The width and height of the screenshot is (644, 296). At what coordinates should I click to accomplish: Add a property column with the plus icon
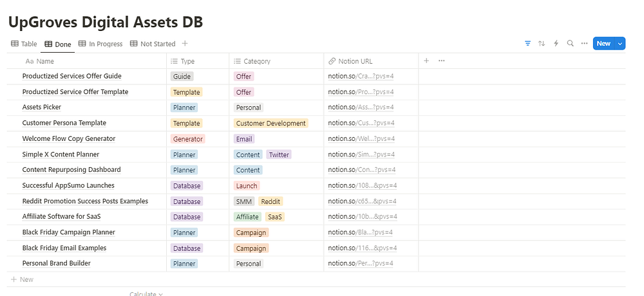(426, 61)
